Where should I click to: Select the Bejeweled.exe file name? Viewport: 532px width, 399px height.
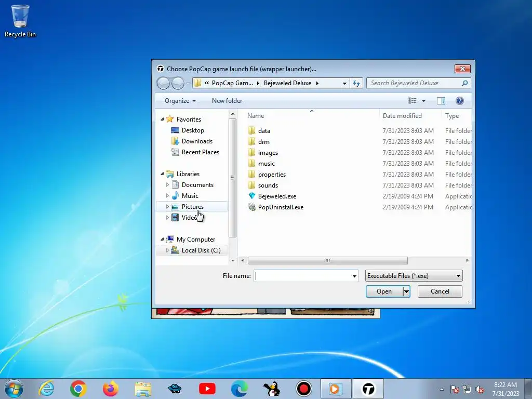pyautogui.click(x=277, y=196)
